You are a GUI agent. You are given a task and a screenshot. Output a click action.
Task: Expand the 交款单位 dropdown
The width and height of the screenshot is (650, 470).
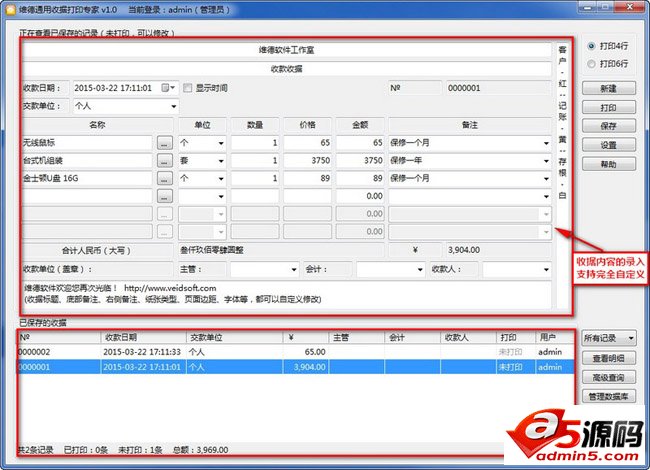[174, 107]
